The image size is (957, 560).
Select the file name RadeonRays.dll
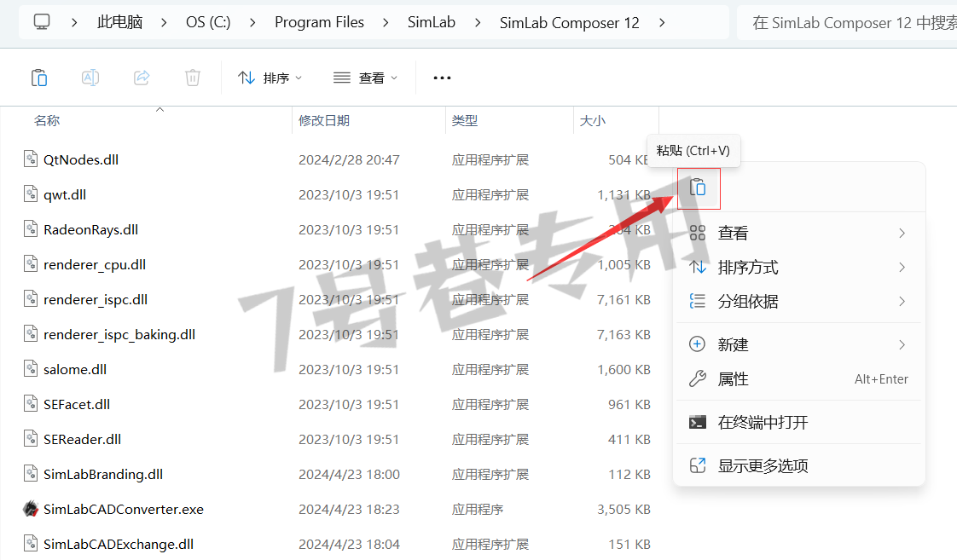click(91, 230)
